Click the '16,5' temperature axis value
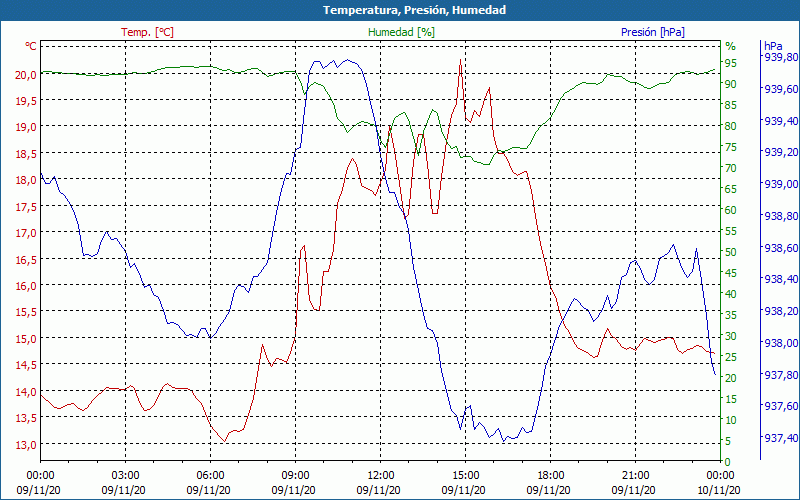 26,260
